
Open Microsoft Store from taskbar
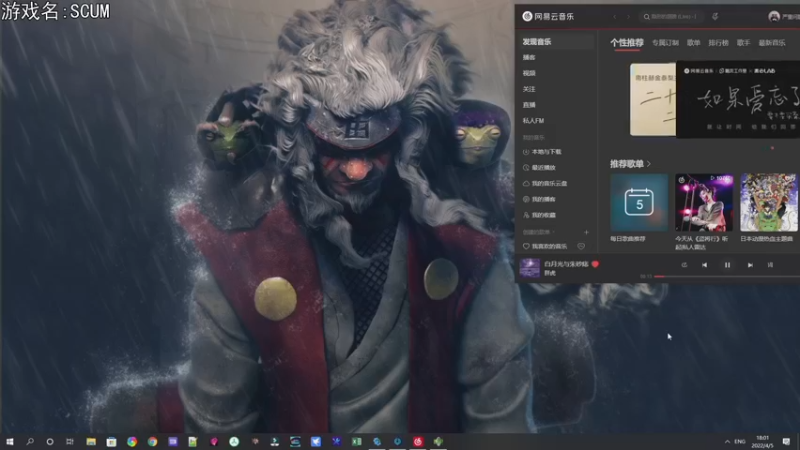click(111, 441)
